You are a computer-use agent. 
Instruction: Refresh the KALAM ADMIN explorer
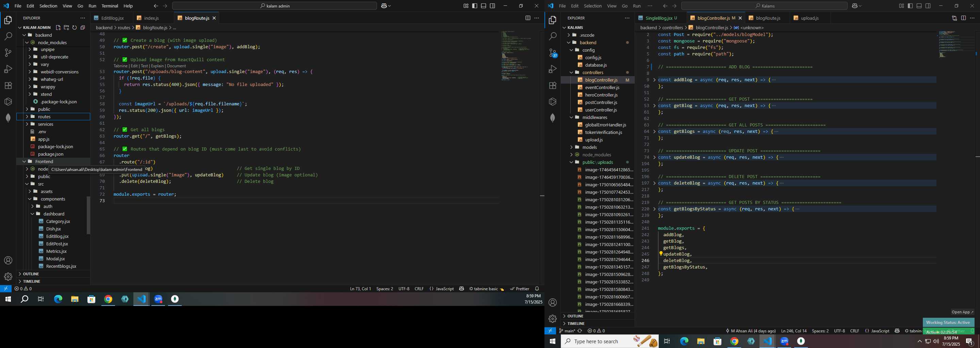[75, 27]
